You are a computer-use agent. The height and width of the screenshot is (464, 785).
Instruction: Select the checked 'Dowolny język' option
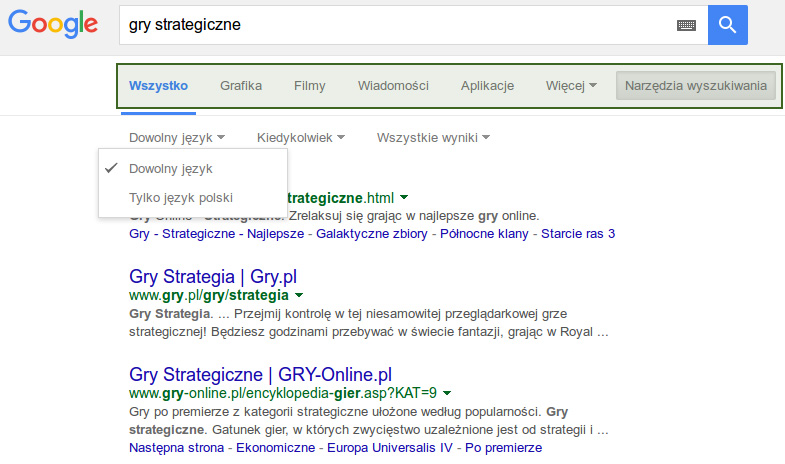171,169
